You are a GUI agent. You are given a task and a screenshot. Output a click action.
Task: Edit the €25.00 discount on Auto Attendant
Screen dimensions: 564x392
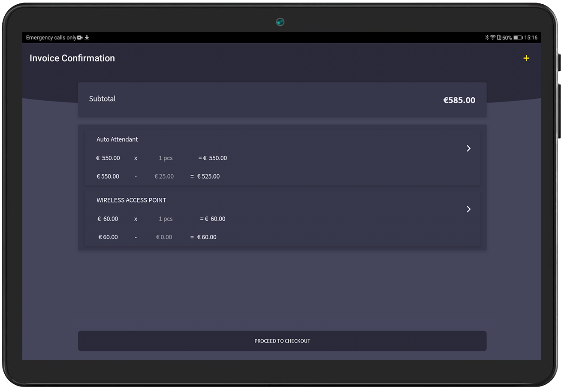coord(164,177)
